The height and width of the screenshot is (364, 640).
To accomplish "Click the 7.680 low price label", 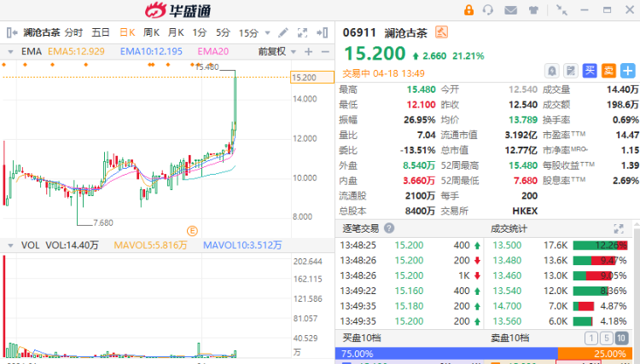I will tap(103, 222).
